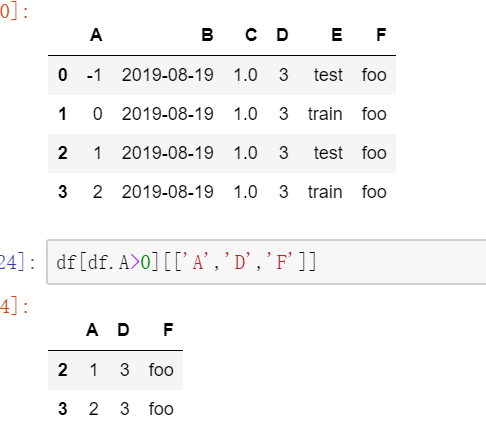Click column header B in the top table
The height and width of the screenshot is (434, 486).
pyautogui.click(x=207, y=35)
